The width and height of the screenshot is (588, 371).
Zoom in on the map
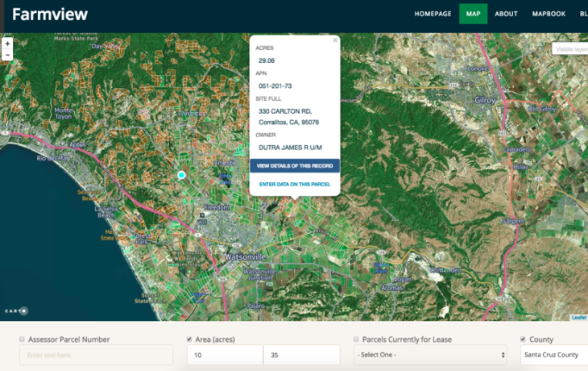point(7,44)
